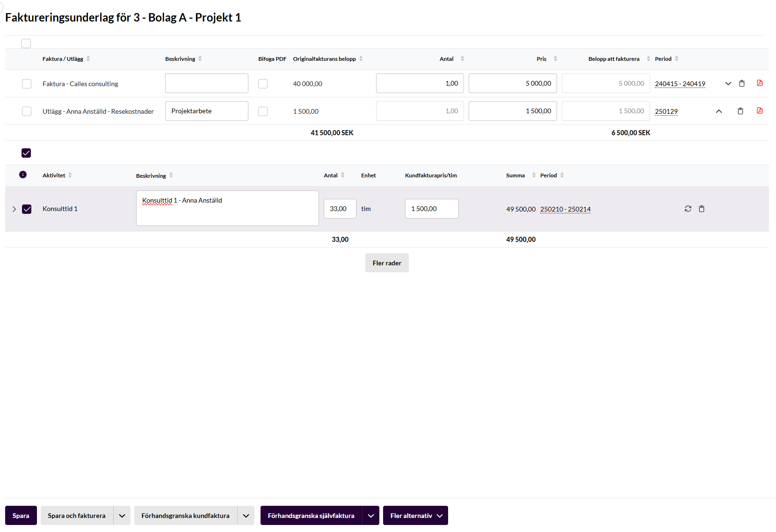The width and height of the screenshot is (776, 532).
Task: Click the Spara button
Action: 21,516
